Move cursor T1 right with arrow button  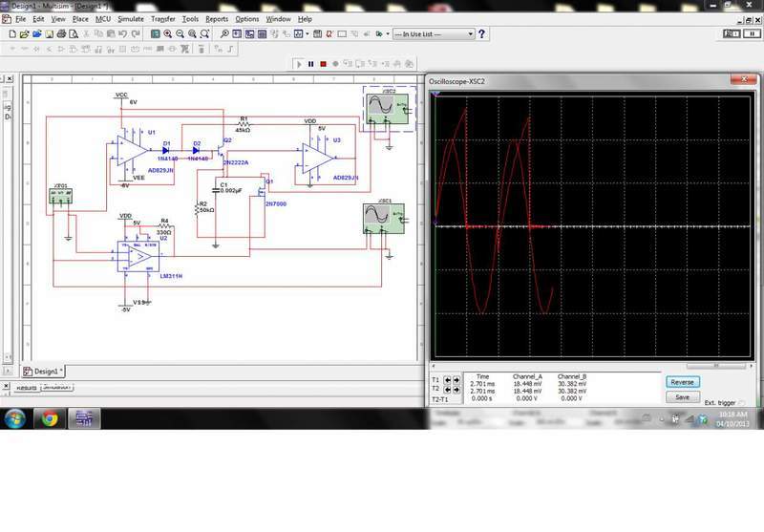[456, 380]
